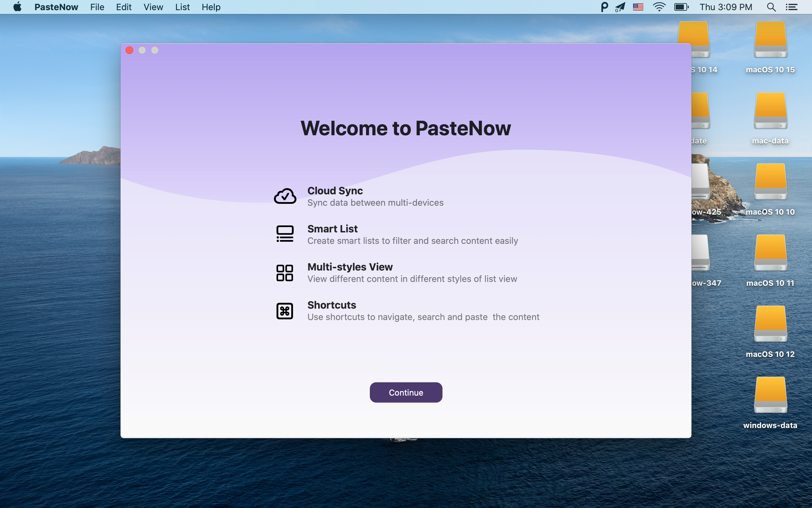Open Notification Center list icon

point(791,7)
